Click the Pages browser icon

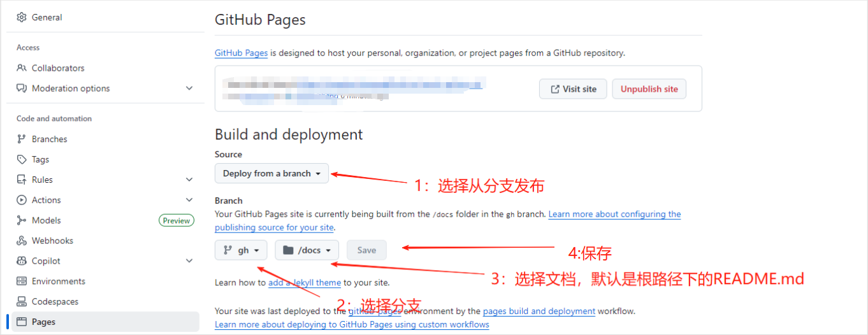(22, 322)
